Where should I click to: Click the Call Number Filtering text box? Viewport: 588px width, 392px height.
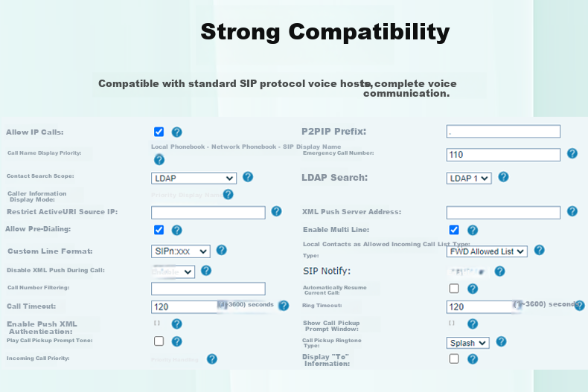point(208,289)
